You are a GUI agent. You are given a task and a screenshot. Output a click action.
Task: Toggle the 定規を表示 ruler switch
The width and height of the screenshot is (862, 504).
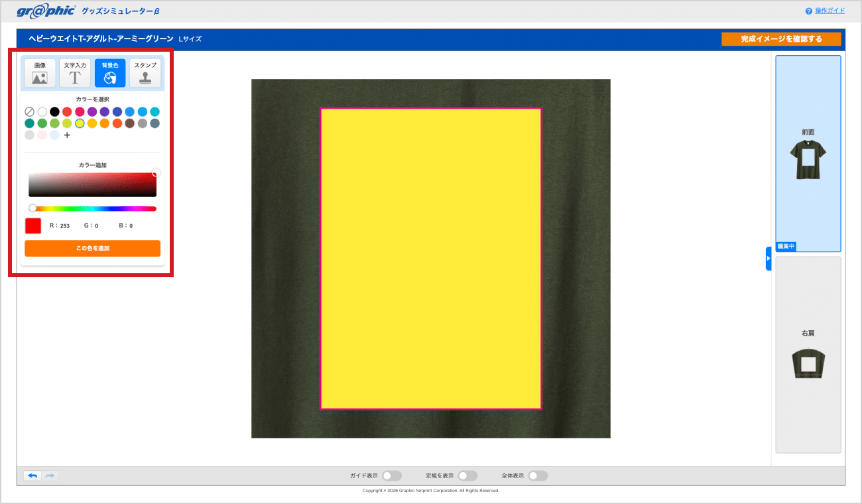[x=467, y=475]
